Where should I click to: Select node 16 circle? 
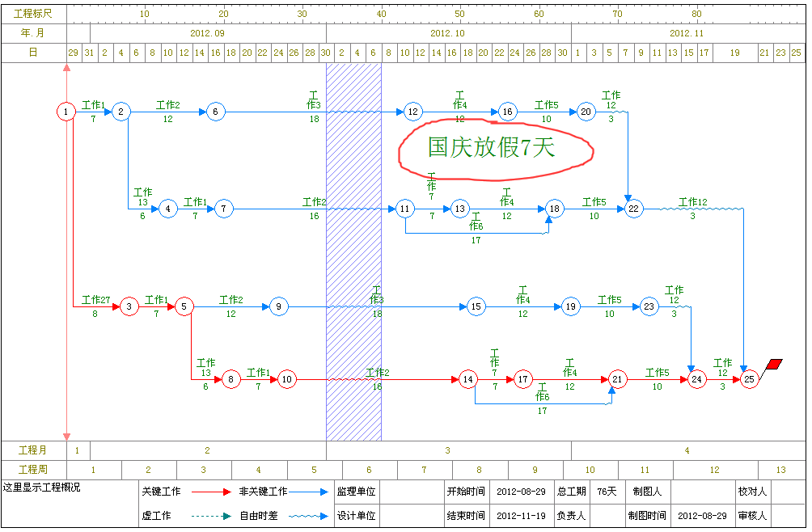pos(508,112)
